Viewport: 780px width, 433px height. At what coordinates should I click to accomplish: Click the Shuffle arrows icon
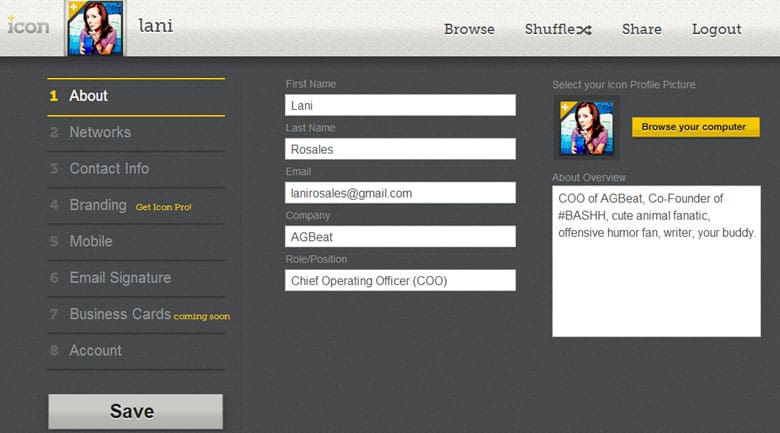point(584,30)
